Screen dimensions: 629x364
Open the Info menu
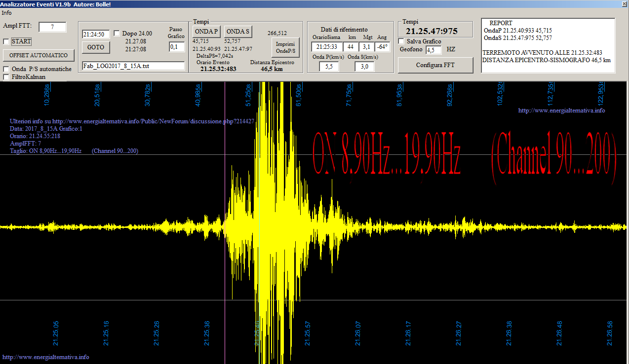6,13
